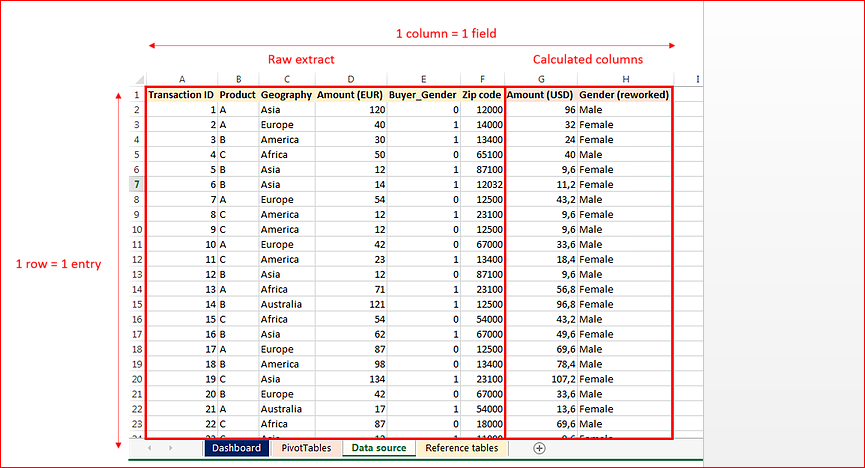
Task: Switch to the PivotTables sheet tab
Action: click(306, 448)
